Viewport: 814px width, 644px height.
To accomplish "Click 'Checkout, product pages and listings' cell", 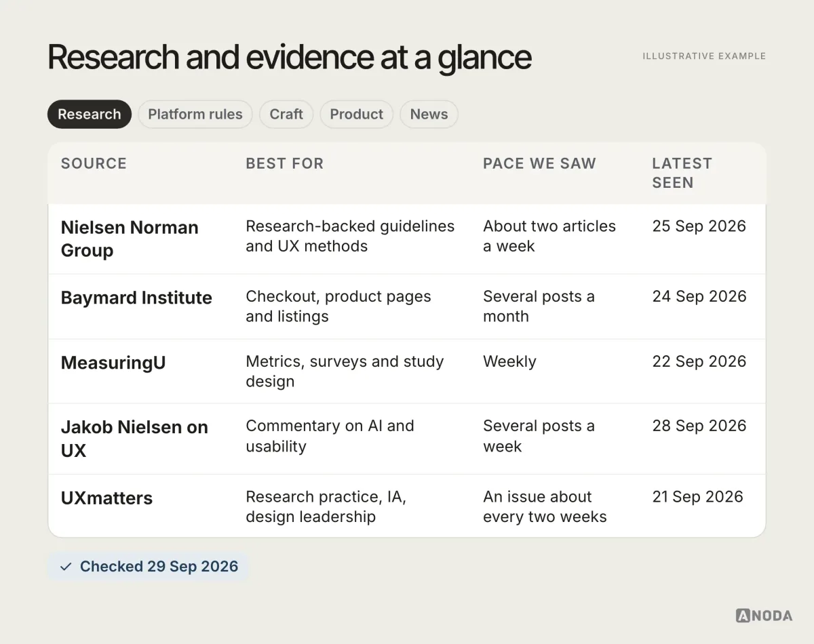I will (338, 306).
